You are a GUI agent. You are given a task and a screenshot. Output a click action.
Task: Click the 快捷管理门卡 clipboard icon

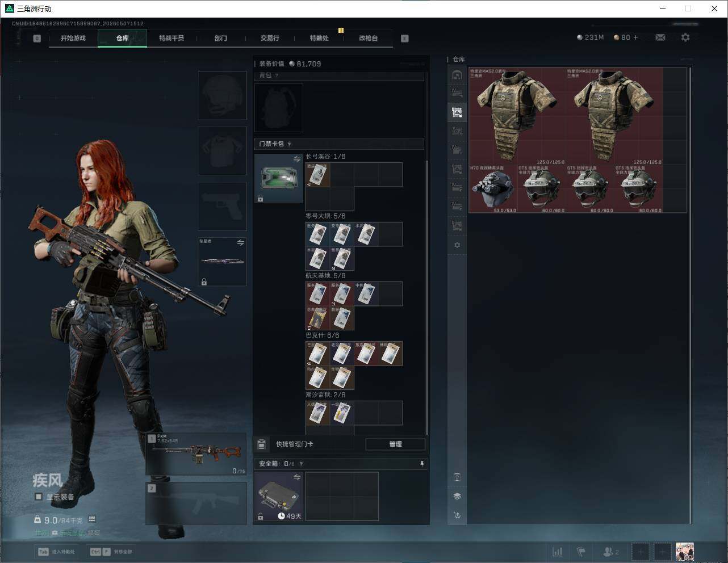coord(262,444)
